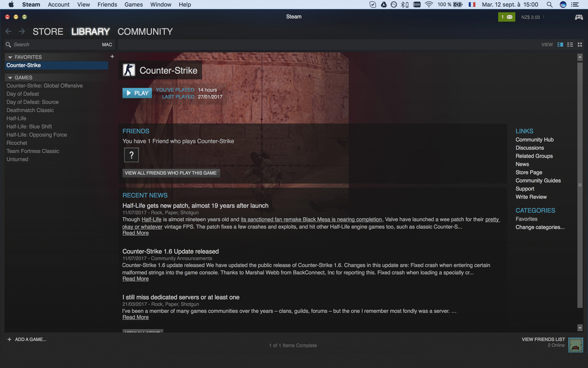Select Day of Defeat: Source
The image size is (588, 368).
pyautogui.click(x=32, y=102)
